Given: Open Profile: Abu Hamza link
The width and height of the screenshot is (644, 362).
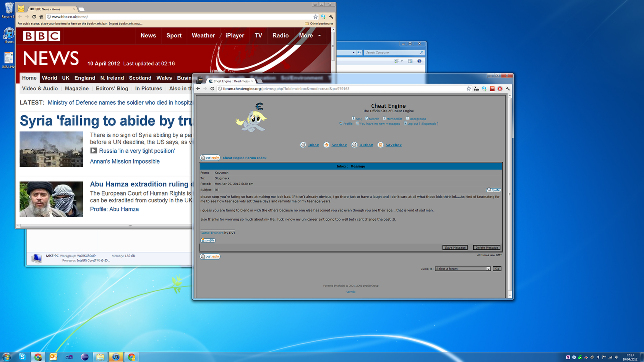Looking at the screenshot, I should click(x=114, y=209).
